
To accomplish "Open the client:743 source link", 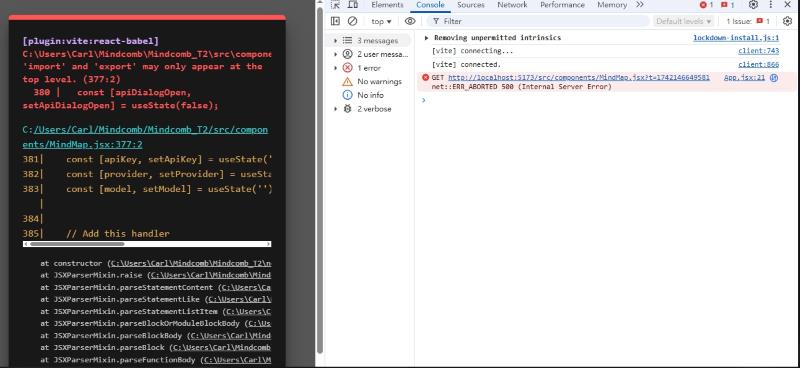I will 758,51.
